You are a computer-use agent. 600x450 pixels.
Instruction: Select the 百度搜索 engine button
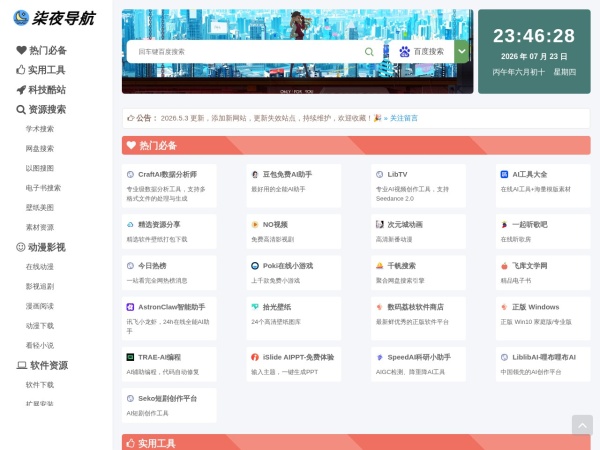[421, 52]
